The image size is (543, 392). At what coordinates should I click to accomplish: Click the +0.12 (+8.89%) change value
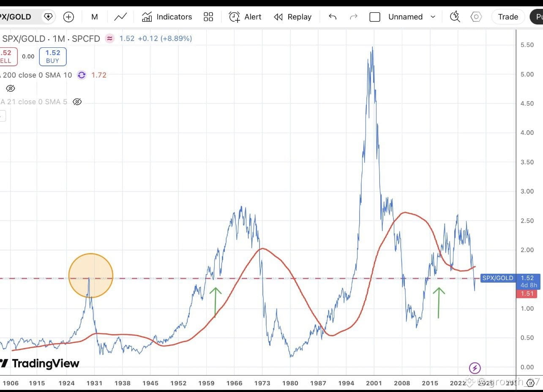point(164,38)
